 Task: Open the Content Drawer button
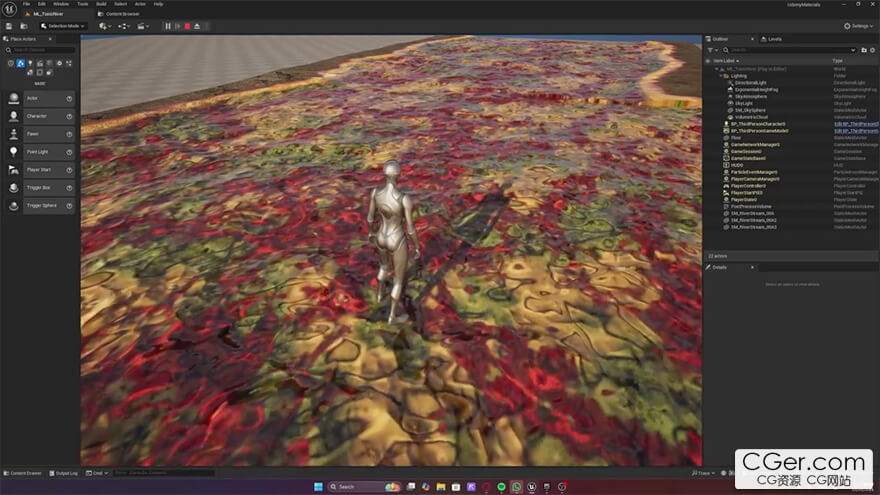[22, 473]
